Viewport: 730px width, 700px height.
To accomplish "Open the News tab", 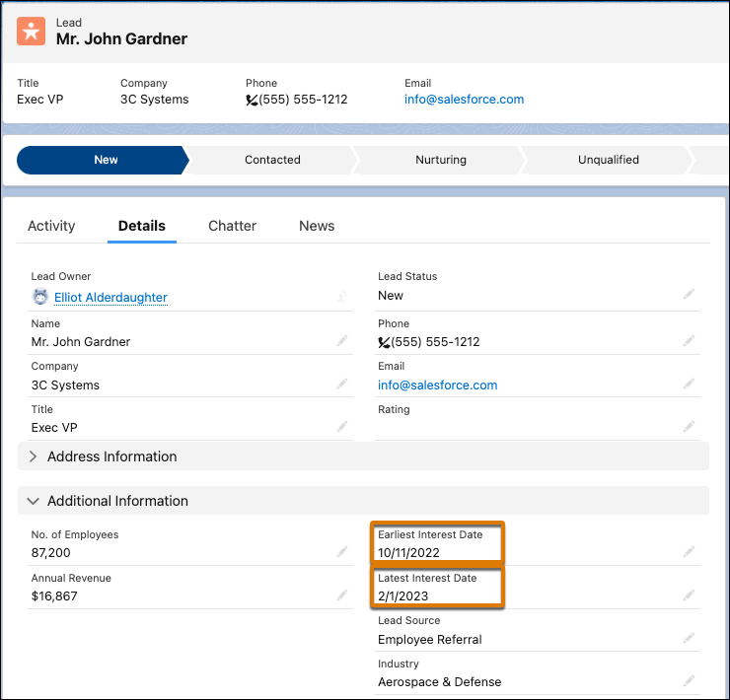I will [x=317, y=226].
